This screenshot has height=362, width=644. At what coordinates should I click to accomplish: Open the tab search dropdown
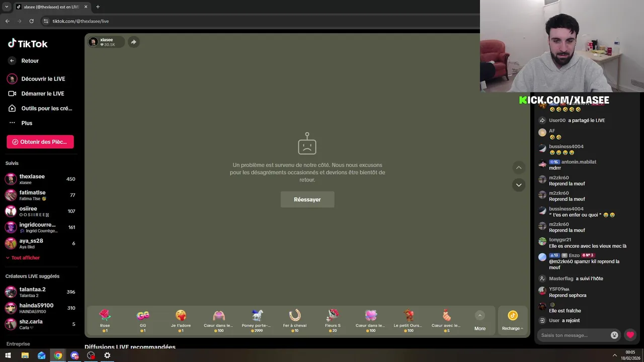(x=6, y=7)
